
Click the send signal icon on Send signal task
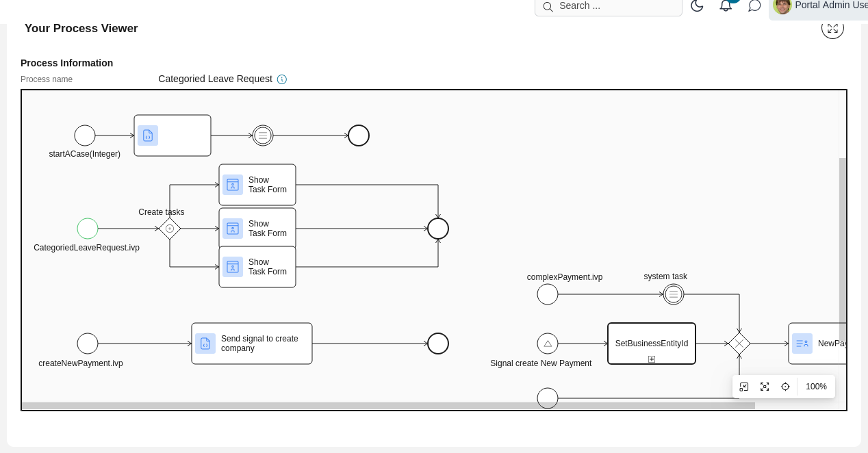(x=205, y=343)
